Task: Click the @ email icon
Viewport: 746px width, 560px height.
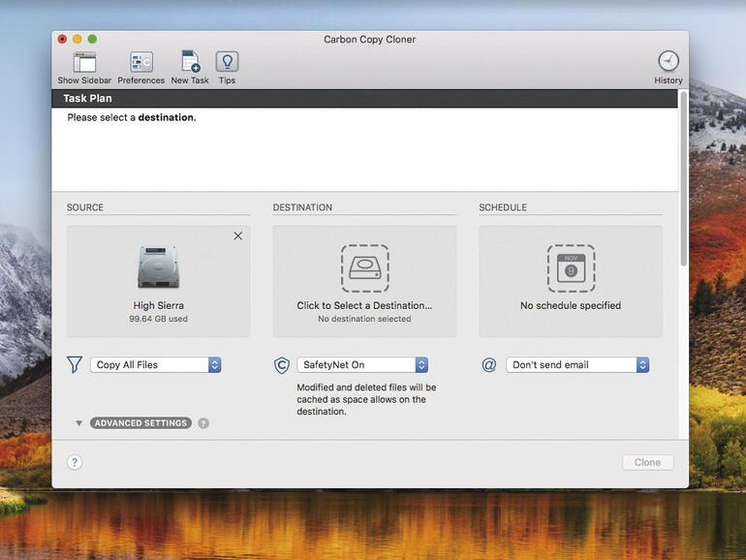Action: 489,365
